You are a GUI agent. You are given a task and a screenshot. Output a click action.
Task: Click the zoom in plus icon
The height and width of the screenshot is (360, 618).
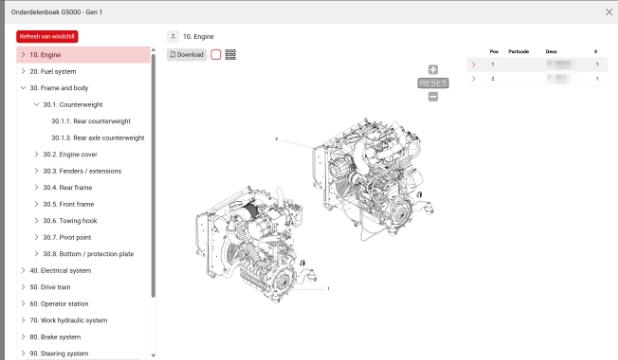pyautogui.click(x=433, y=70)
